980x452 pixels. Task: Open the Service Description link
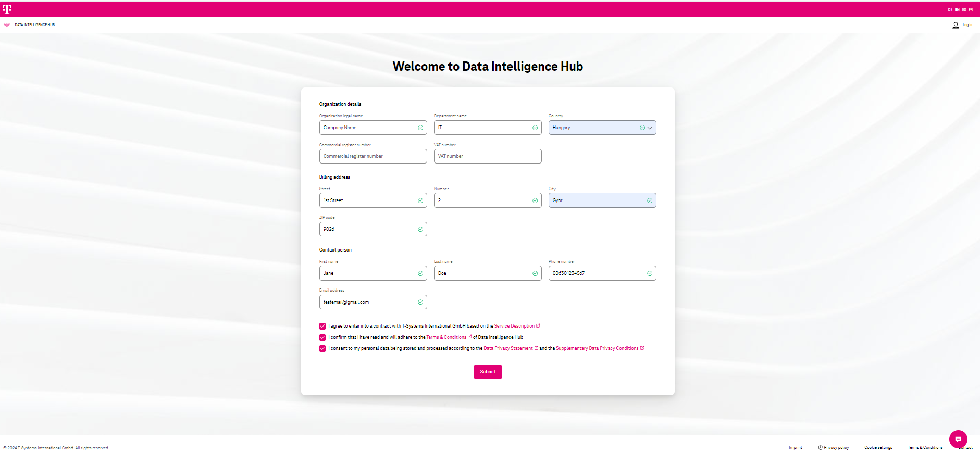tap(514, 326)
